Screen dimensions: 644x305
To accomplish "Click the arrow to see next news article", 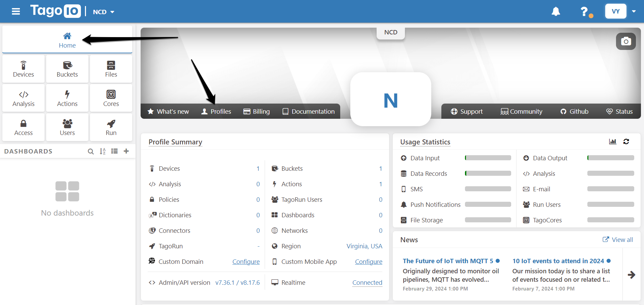I will (631, 275).
